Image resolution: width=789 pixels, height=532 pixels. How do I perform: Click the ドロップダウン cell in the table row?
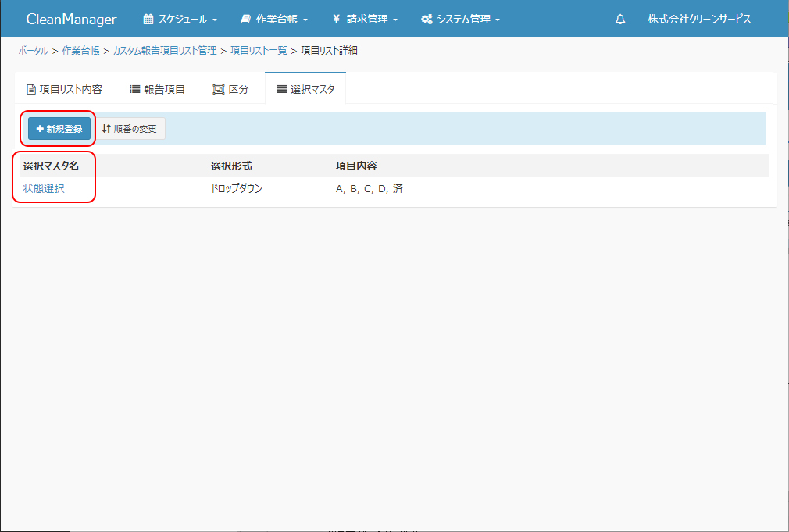[237, 189]
